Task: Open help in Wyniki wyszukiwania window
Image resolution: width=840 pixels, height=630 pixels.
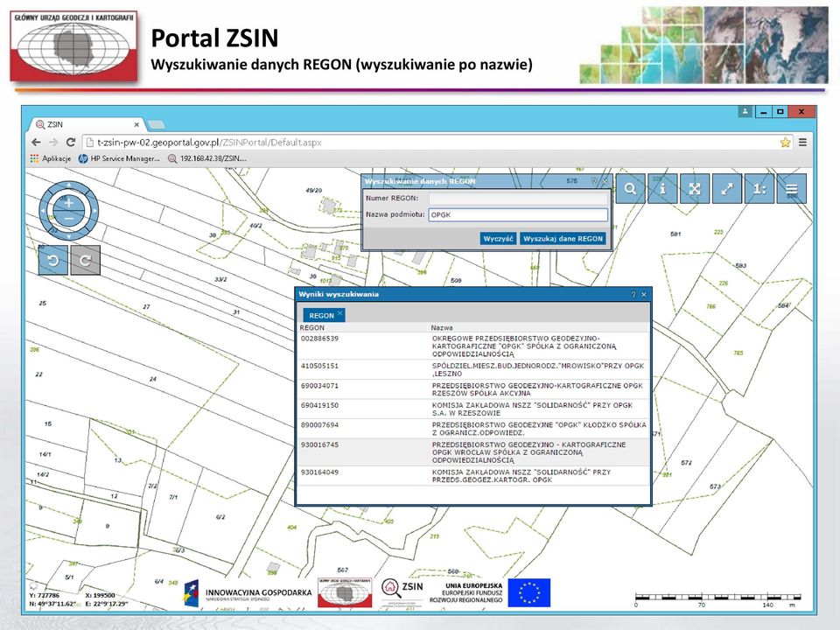Action: coord(633,294)
